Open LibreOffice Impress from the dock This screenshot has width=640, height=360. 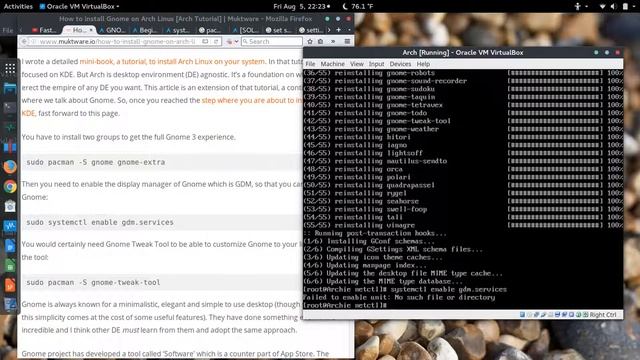[10, 285]
